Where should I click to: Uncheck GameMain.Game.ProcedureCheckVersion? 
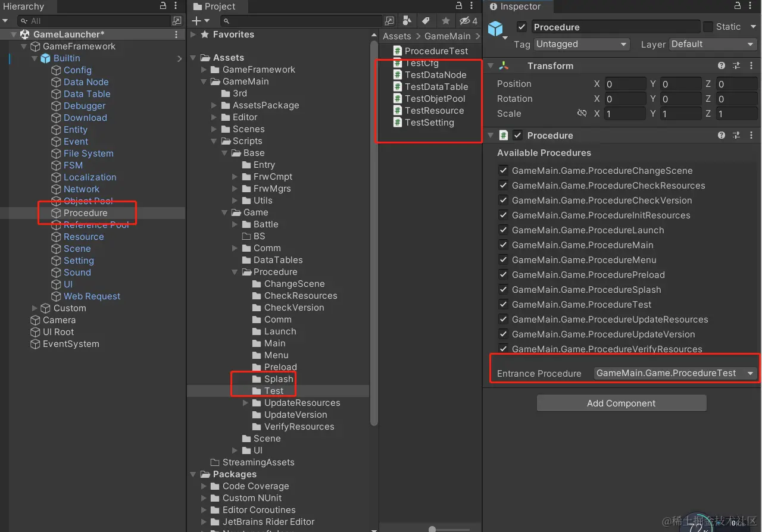[504, 201]
